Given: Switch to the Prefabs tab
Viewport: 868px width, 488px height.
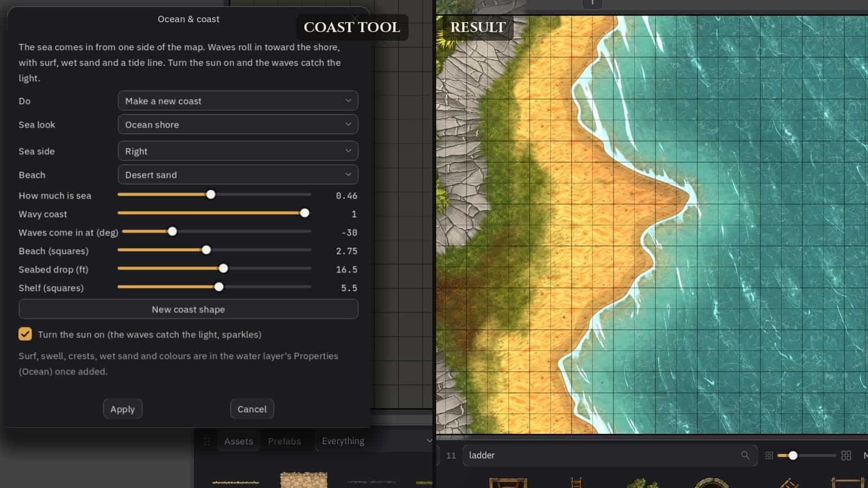Looking at the screenshot, I should [x=284, y=441].
